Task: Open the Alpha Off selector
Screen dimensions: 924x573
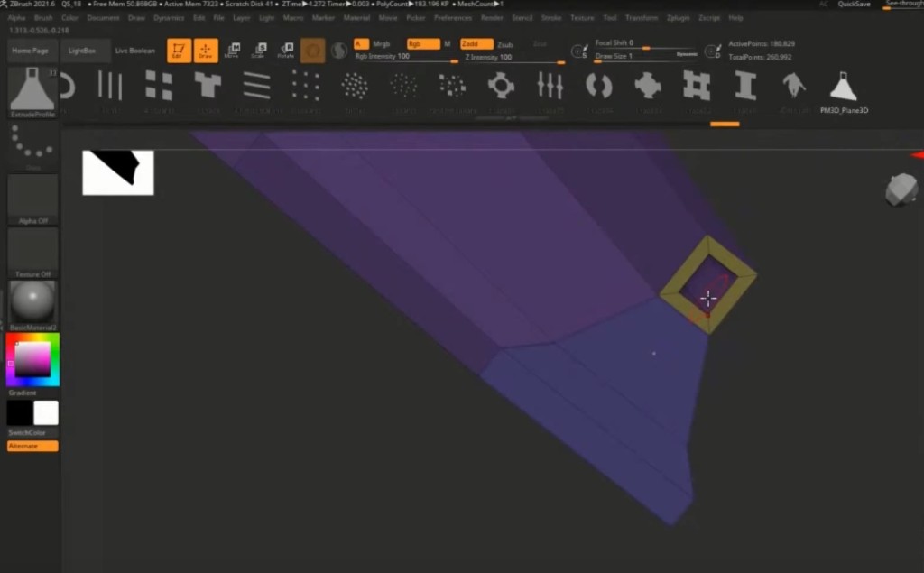Action: pos(33,199)
